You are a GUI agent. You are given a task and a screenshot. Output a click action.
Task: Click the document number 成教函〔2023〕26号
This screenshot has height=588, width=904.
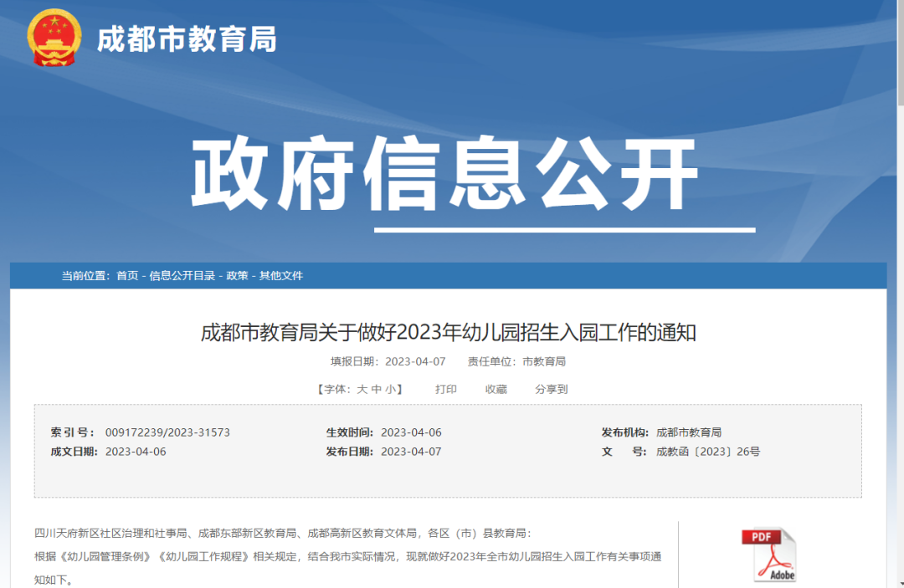(708, 452)
